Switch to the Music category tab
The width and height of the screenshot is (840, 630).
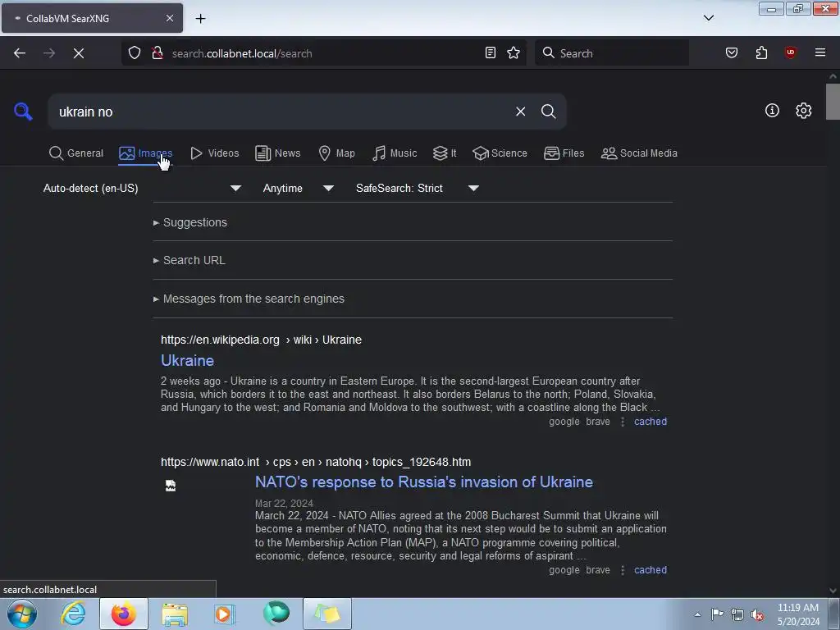click(x=395, y=153)
